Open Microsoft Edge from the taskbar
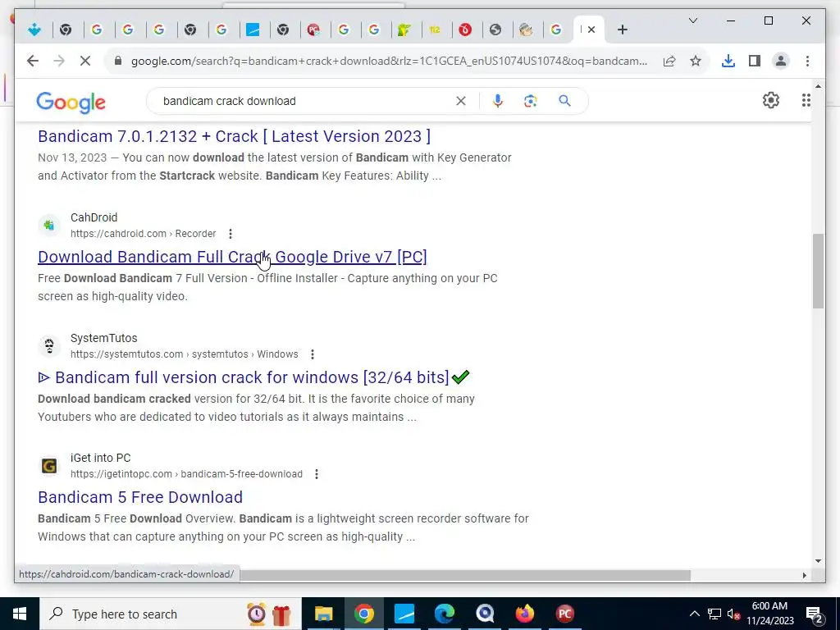 click(x=445, y=614)
